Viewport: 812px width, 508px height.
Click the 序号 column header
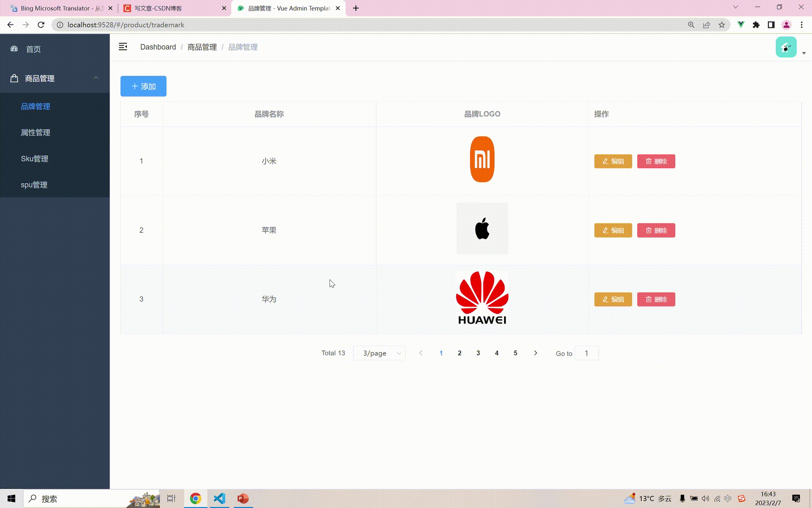[x=141, y=114]
